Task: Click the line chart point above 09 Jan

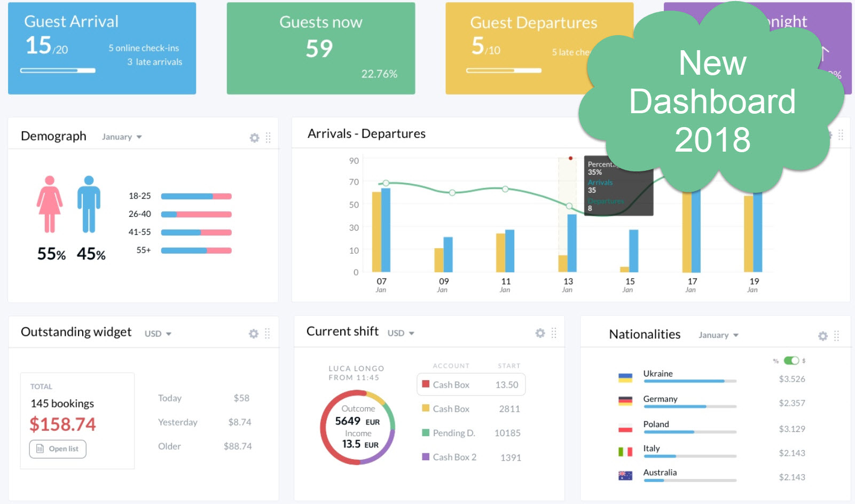Action: 452,193
